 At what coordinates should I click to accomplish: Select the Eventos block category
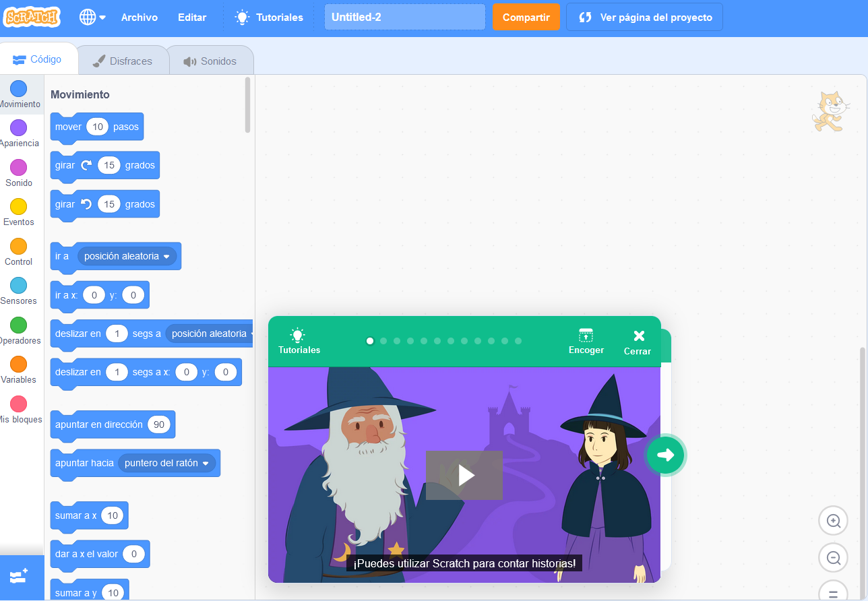[20, 211]
